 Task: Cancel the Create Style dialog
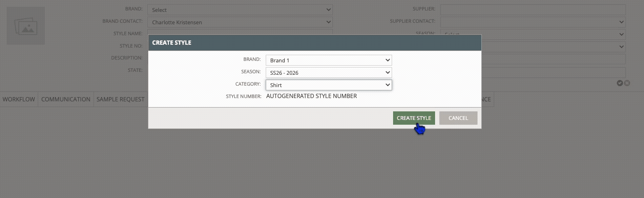[x=458, y=118]
